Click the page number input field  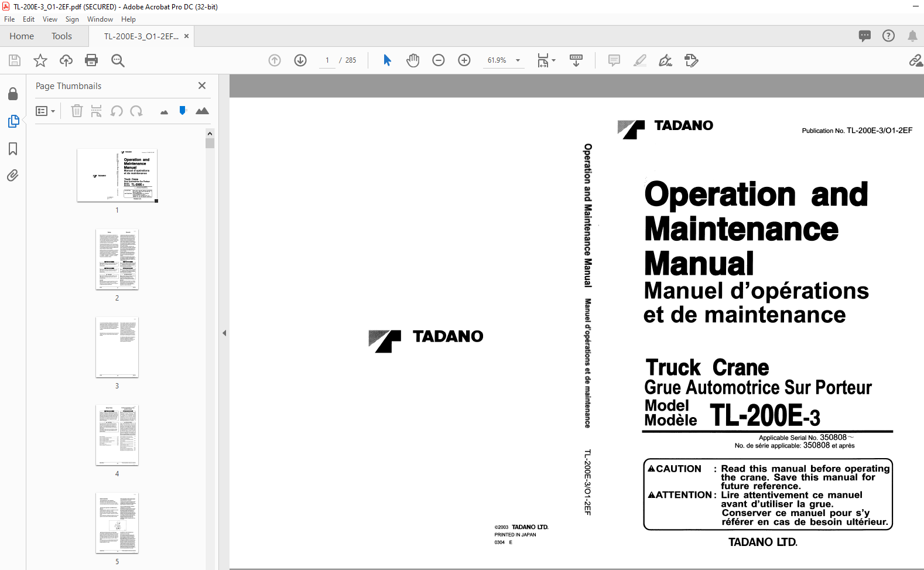[327, 60]
